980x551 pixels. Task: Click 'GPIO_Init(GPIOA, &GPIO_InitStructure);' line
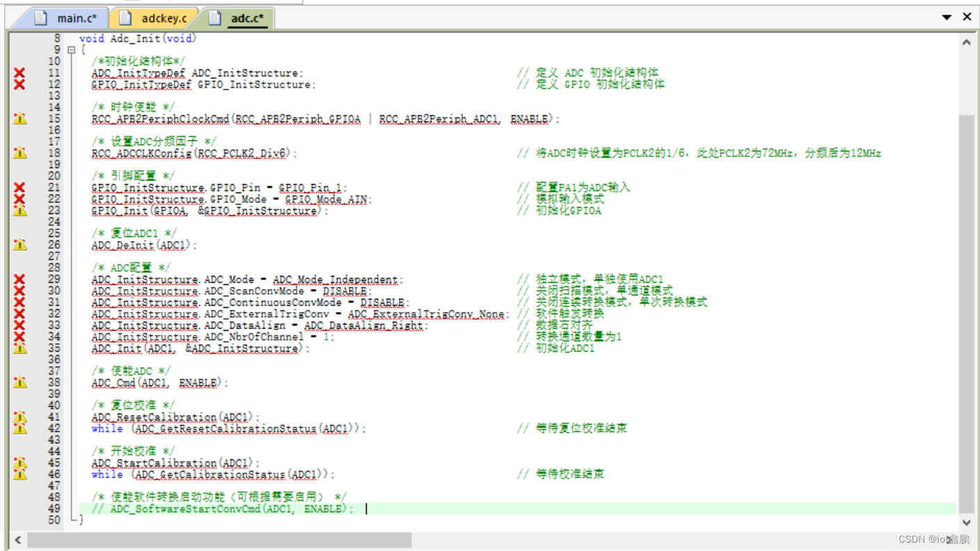click(x=210, y=211)
